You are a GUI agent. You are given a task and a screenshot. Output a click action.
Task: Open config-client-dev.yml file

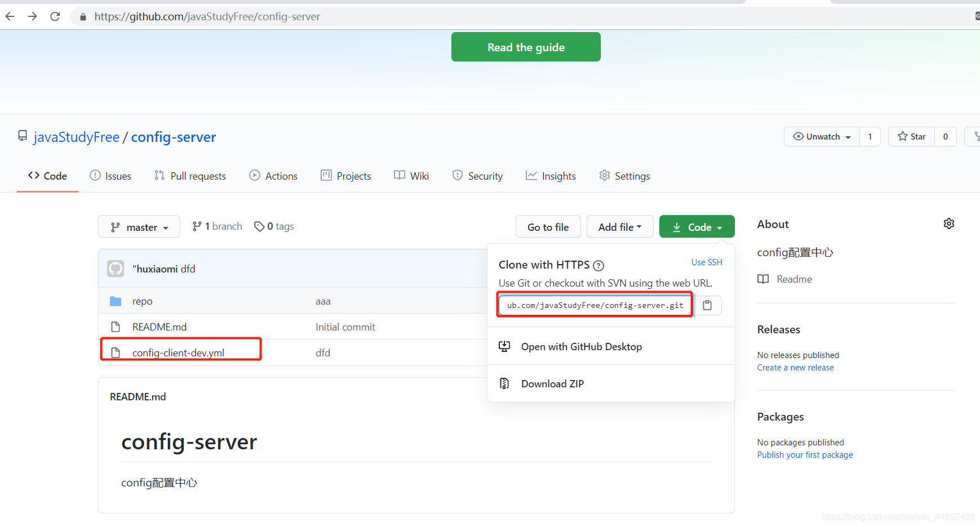(x=178, y=353)
